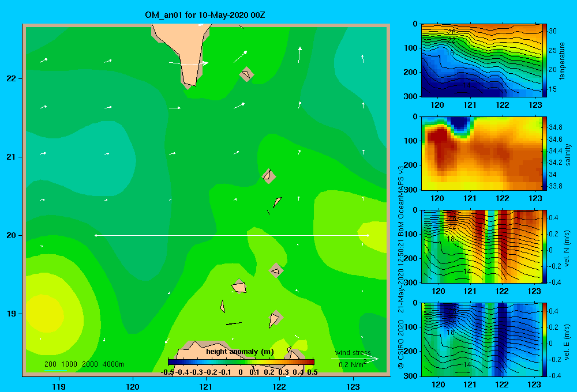Click the '© CSIRO 2020' copyright text
577x392 pixels.
coord(401,344)
